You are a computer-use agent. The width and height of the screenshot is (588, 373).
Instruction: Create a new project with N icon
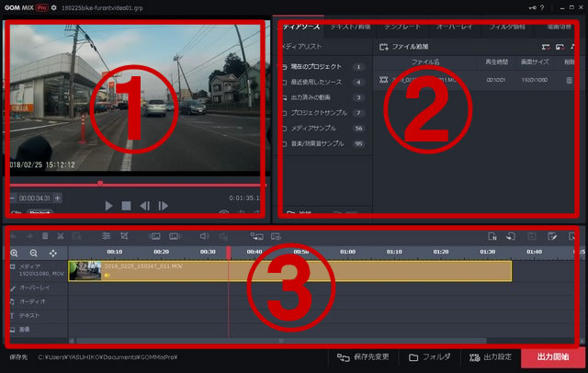tap(492, 236)
